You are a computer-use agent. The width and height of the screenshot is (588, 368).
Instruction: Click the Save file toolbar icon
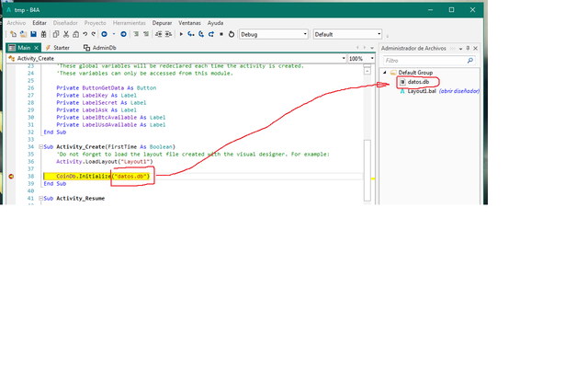tap(33, 34)
